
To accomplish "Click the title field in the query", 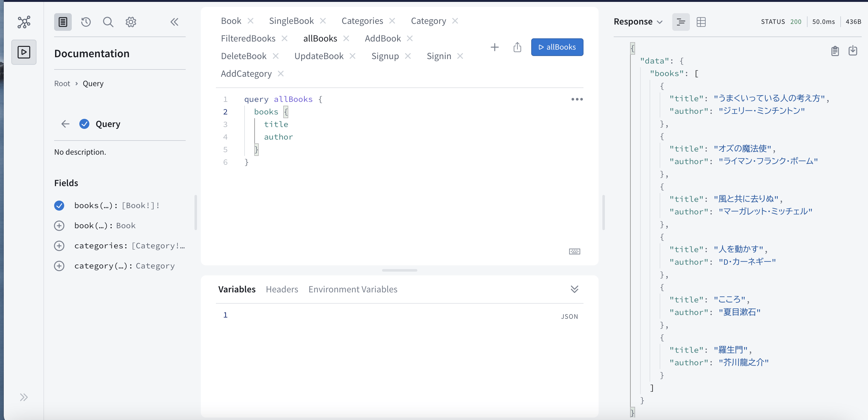I will [276, 124].
